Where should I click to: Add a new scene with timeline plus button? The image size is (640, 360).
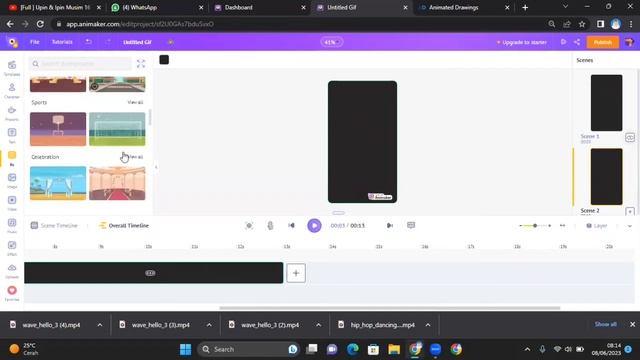click(x=296, y=273)
